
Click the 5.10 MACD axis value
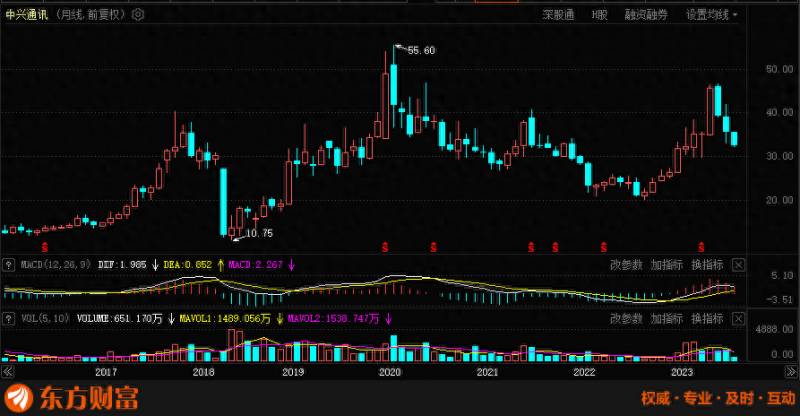tap(782, 276)
